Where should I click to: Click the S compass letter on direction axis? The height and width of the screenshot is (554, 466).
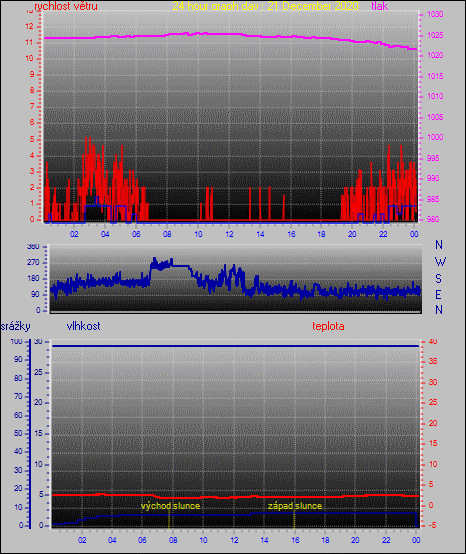pyautogui.click(x=438, y=279)
